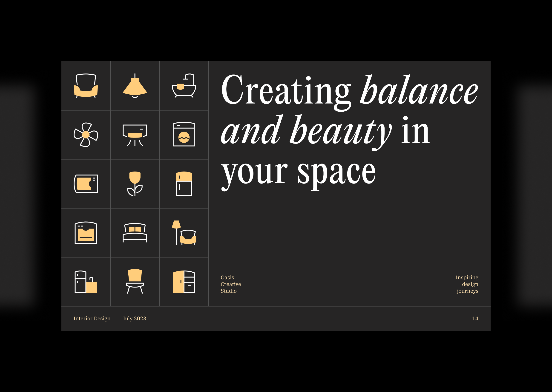Viewport: 552px width, 392px height.
Task: Click the oven icon
Action: 86,233
